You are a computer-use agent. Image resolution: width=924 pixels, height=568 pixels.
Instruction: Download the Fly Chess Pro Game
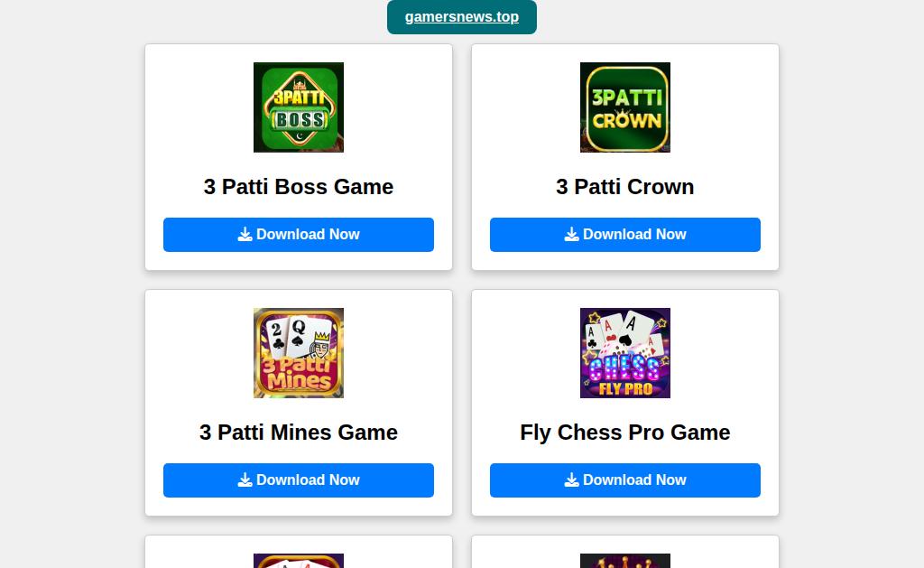pos(624,480)
